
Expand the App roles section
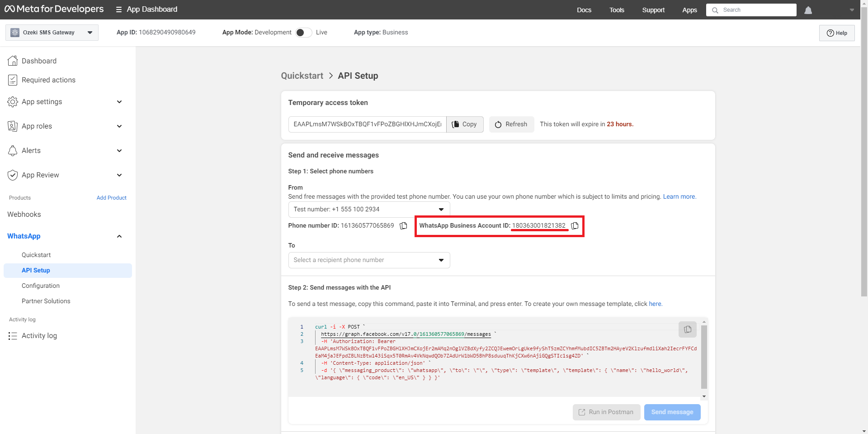119,126
